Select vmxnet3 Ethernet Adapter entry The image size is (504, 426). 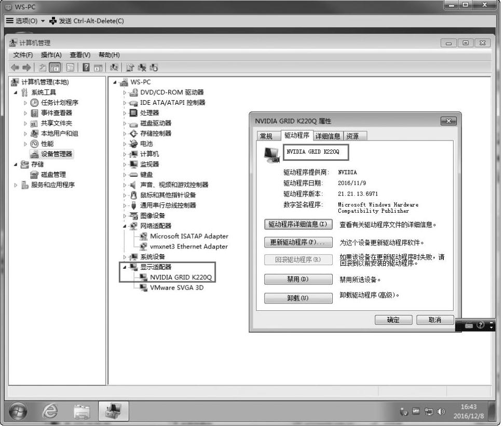coord(189,246)
